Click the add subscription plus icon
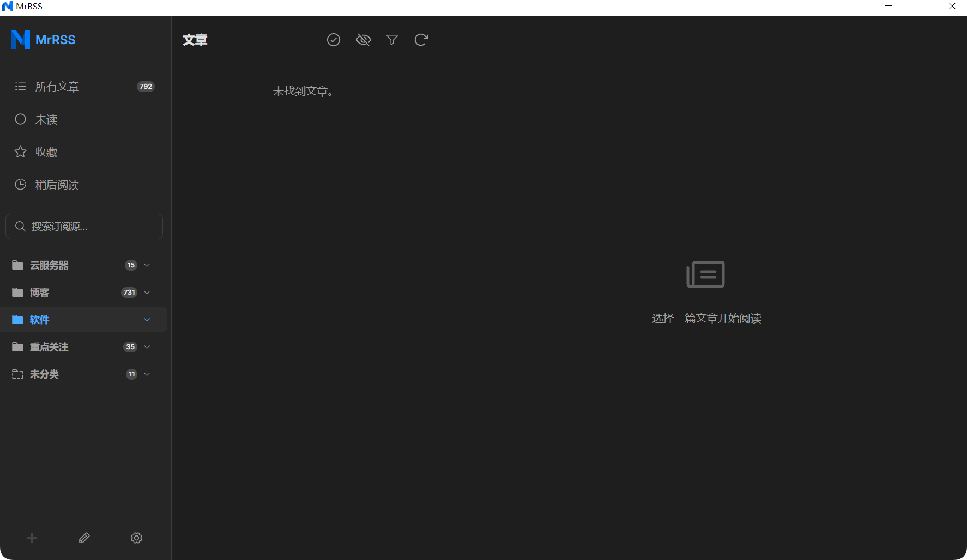The height and width of the screenshot is (560, 967). (32, 538)
